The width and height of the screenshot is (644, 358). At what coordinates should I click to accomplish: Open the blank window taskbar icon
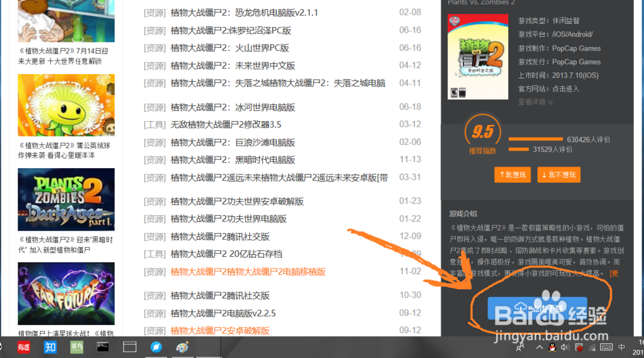tap(129, 347)
